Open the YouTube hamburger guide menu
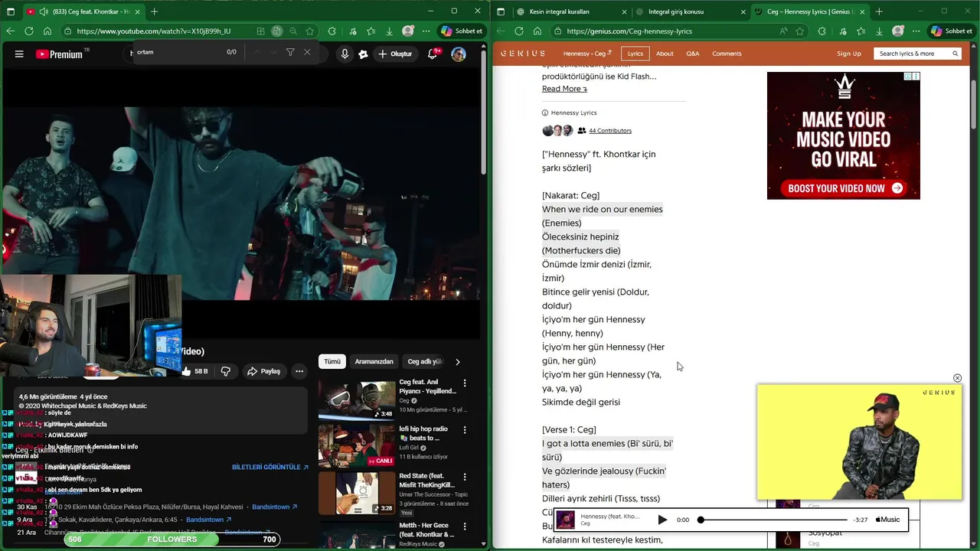 (x=19, y=54)
